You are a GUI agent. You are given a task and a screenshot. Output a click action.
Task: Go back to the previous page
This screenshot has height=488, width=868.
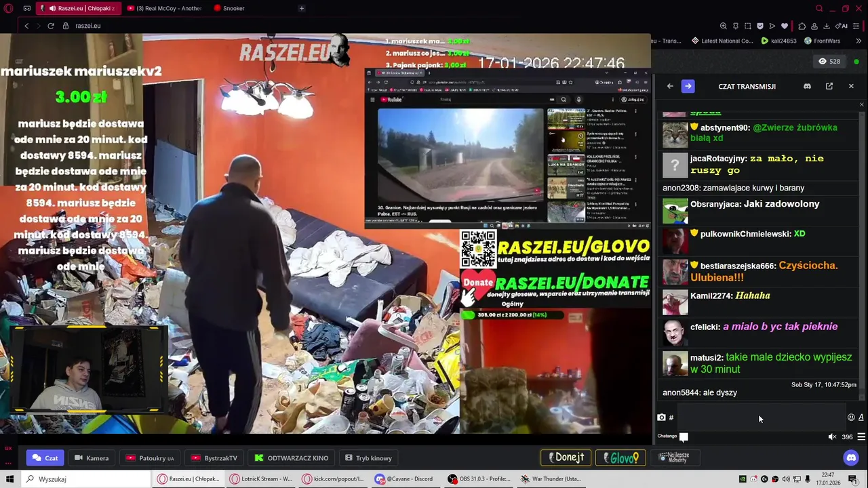coord(26,26)
